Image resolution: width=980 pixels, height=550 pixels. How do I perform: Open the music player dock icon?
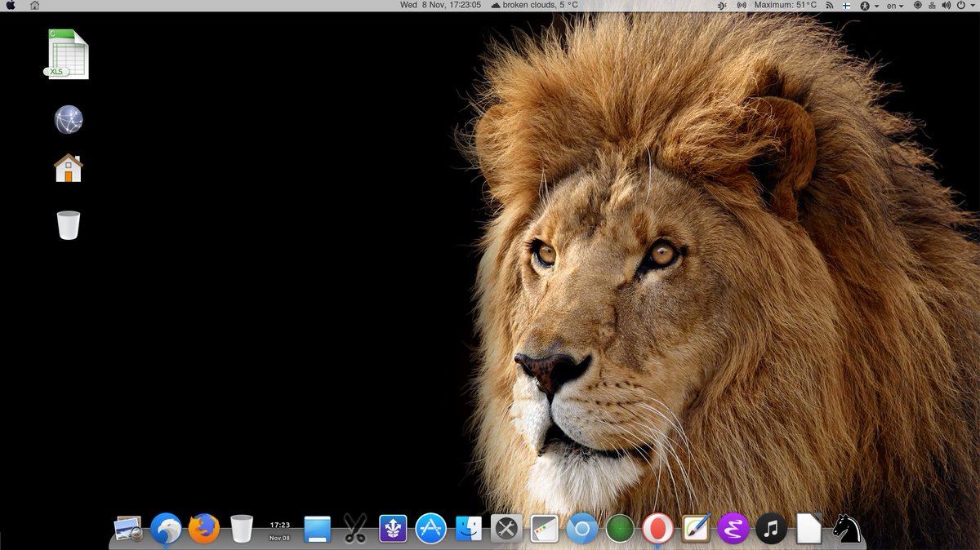(x=771, y=529)
